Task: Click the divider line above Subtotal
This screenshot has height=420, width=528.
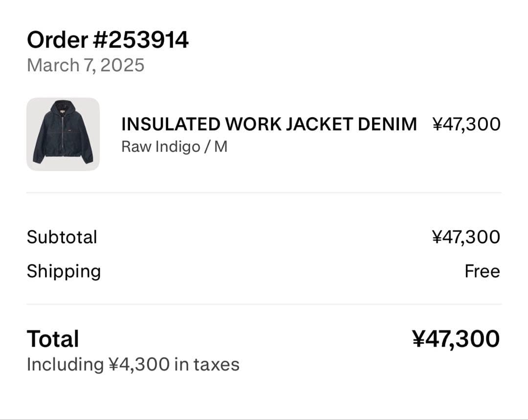Action: click(264, 193)
